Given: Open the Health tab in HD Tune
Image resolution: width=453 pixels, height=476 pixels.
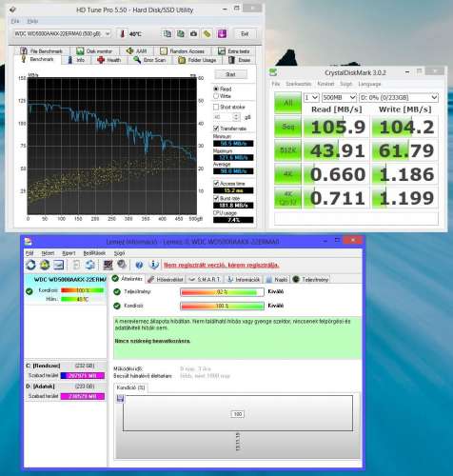Looking at the screenshot, I should 109,60.
